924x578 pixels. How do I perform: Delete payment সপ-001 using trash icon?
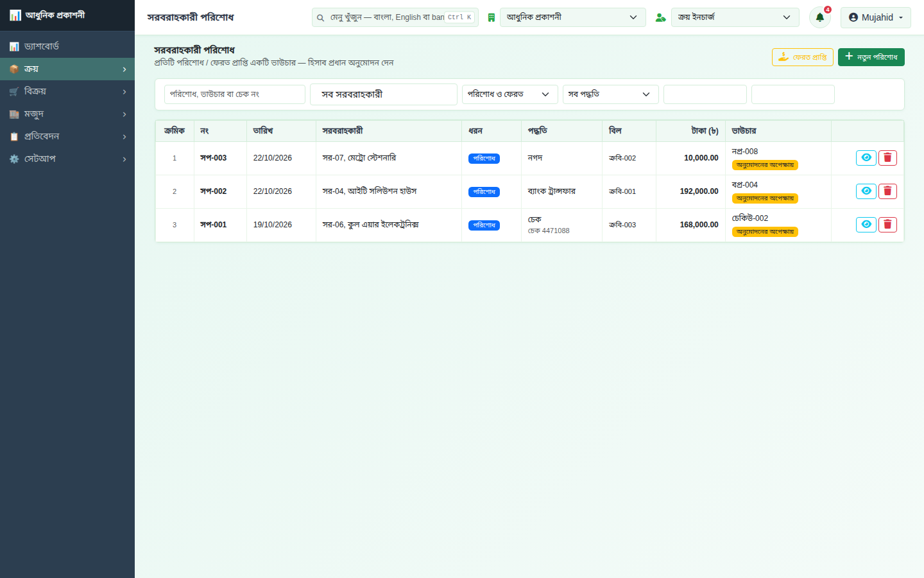click(887, 225)
